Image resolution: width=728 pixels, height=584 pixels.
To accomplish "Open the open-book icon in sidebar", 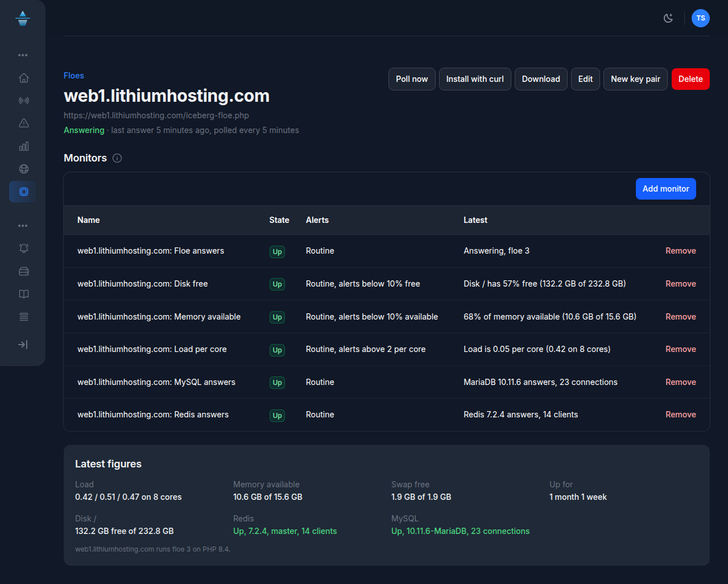I will coord(23,294).
